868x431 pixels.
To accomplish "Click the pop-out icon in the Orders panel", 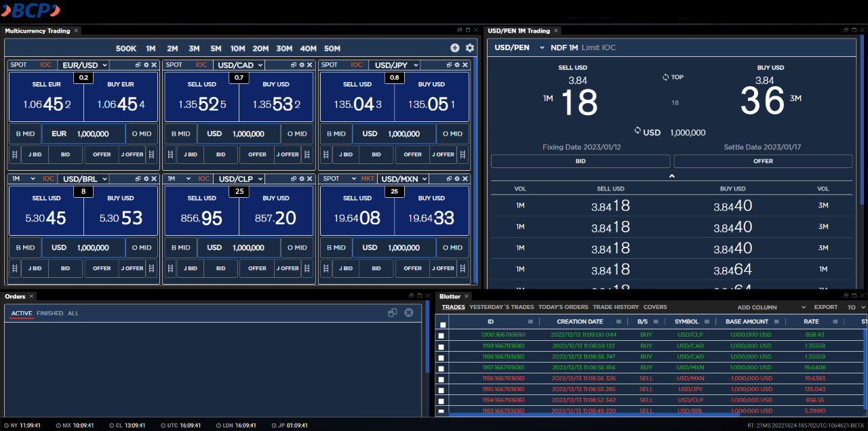I will (392, 312).
